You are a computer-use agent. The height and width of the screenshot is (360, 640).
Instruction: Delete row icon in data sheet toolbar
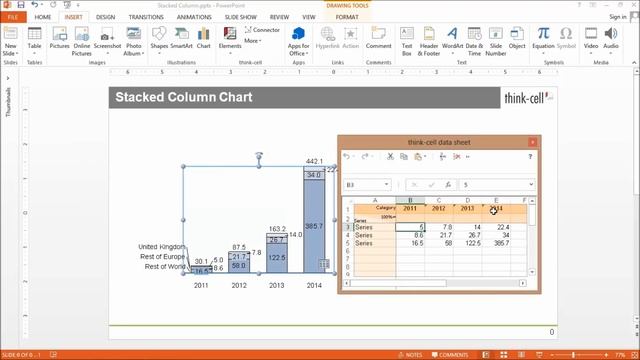coord(457,157)
